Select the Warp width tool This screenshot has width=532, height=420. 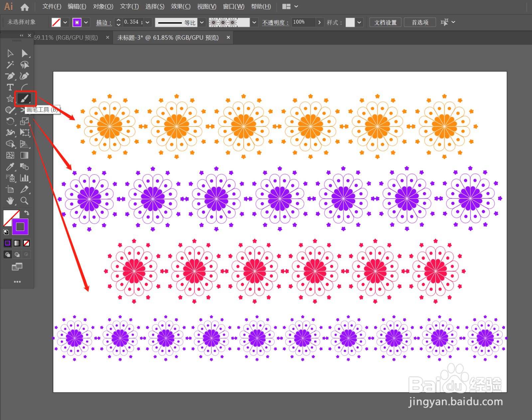click(x=10, y=132)
